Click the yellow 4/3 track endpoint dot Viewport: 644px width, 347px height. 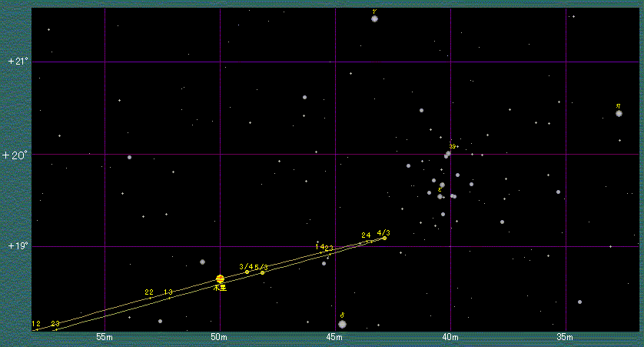[384, 238]
